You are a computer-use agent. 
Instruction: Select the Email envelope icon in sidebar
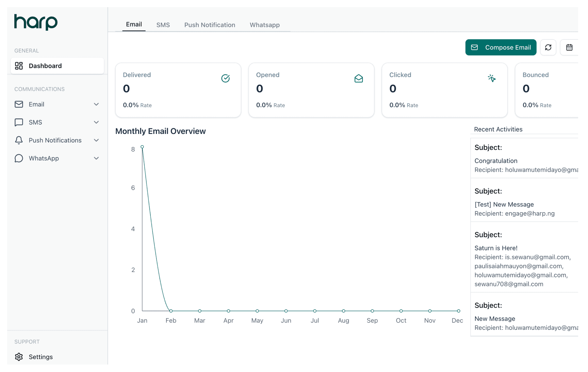pyautogui.click(x=19, y=104)
